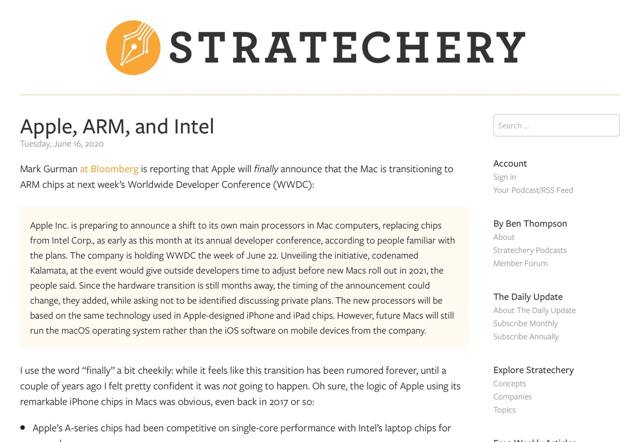This screenshot has height=442, width=640.
Task: Open the Sign in link
Action: click(505, 177)
